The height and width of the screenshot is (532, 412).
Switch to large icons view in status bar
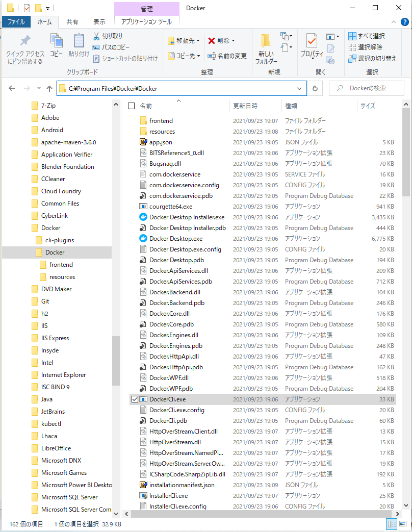click(403, 524)
